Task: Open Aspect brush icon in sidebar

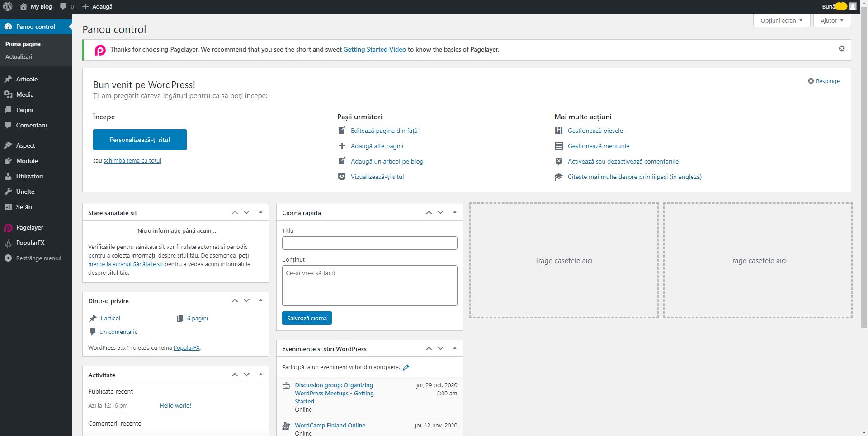Action: tap(8, 145)
